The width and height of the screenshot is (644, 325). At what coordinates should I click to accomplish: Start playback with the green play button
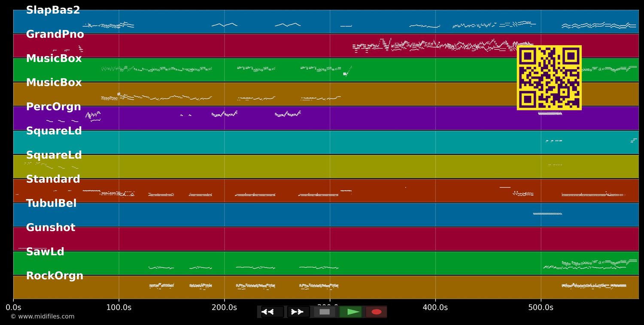[350, 312]
